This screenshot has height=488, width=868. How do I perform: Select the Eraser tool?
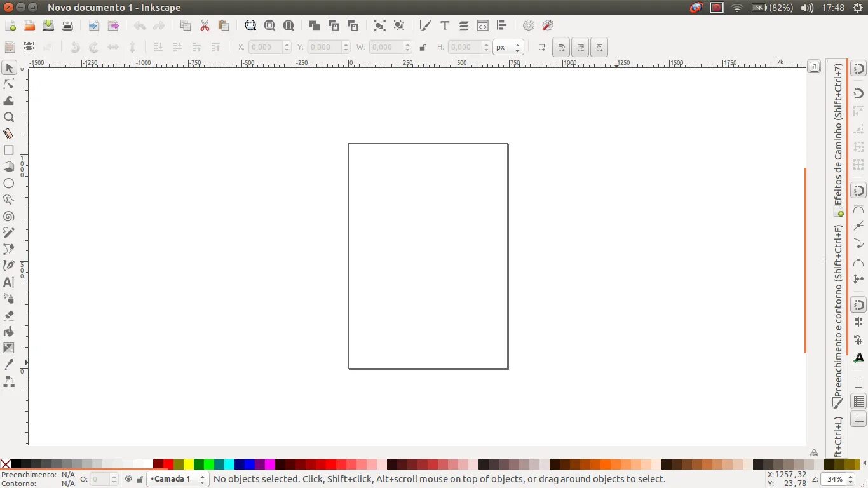(x=9, y=315)
